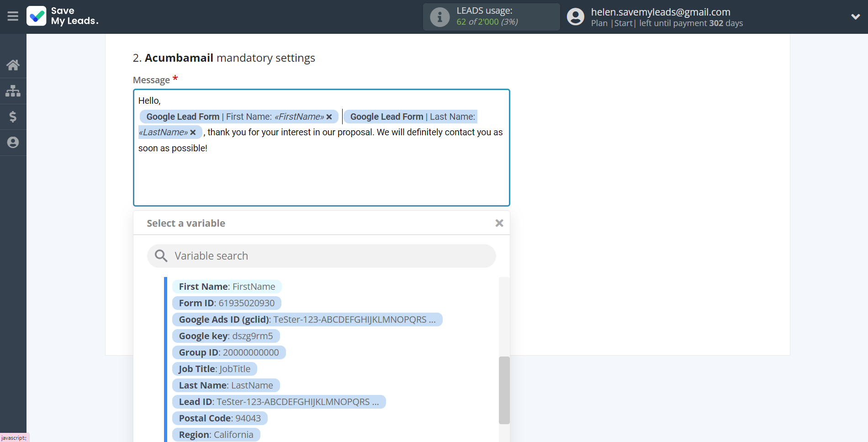This screenshot has height=442, width=868.
Task: Click the magnifier search icon
Action: point(161,256)
